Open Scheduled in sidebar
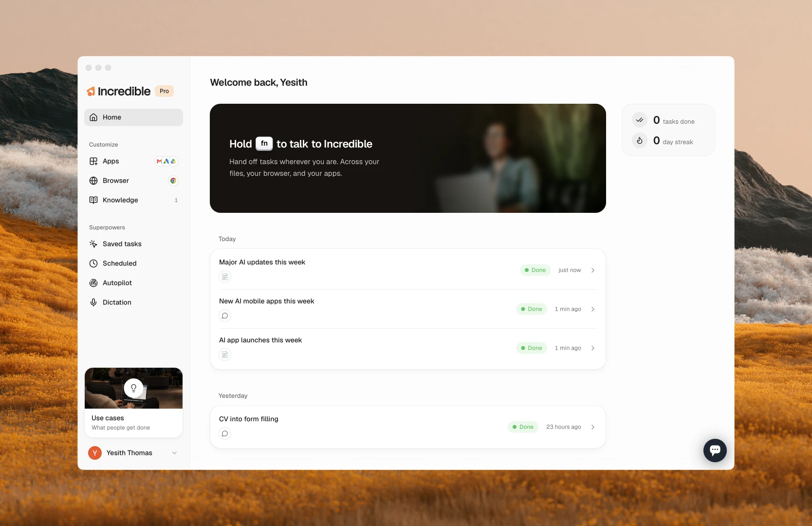 click(133, 263)
